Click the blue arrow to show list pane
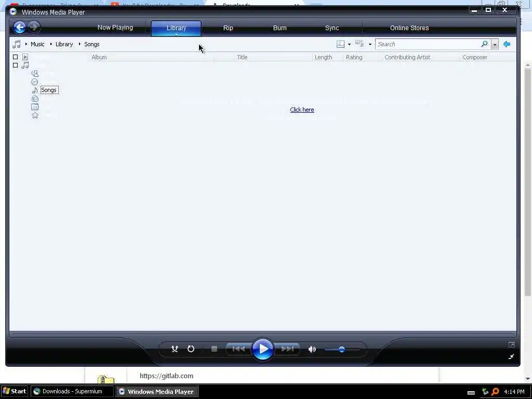 [507, 44]
